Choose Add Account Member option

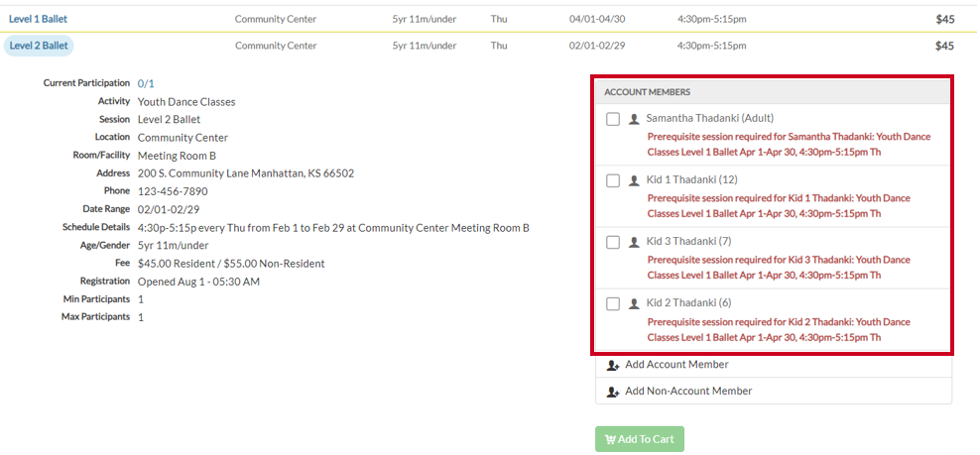(x=774, y=365)
